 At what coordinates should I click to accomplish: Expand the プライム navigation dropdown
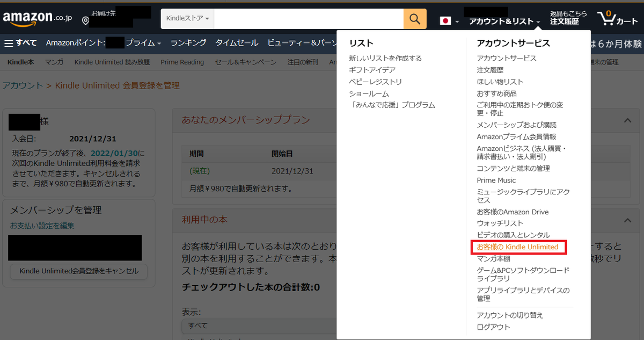coord(144,43)
